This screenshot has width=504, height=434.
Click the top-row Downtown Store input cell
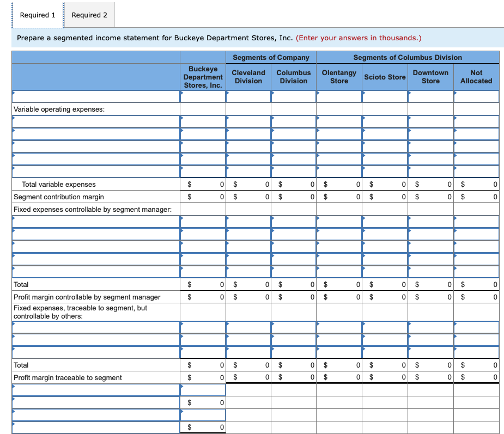click(430, 96)
